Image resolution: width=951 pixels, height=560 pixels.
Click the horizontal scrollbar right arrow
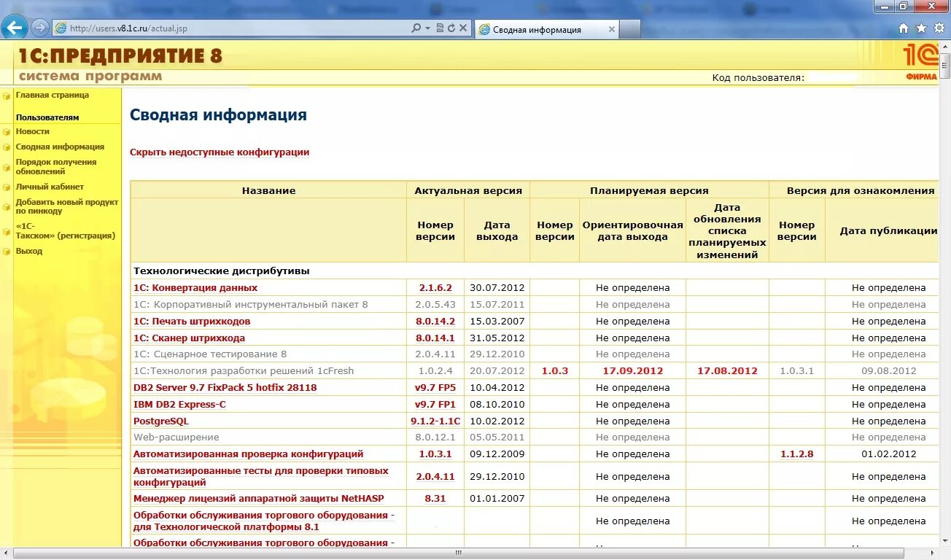933,553
